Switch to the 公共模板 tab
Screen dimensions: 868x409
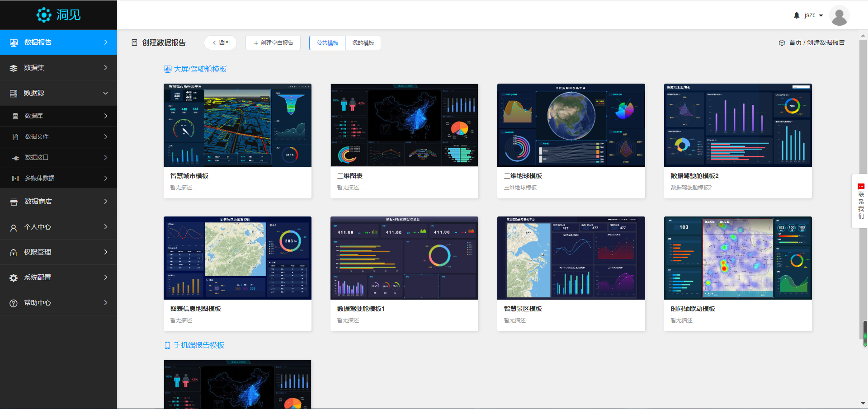327,43
